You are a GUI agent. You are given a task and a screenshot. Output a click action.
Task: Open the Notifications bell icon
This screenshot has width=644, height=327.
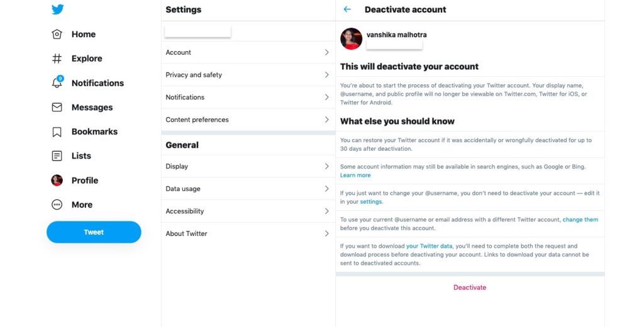pyautogui.click(x=57, y=82)
